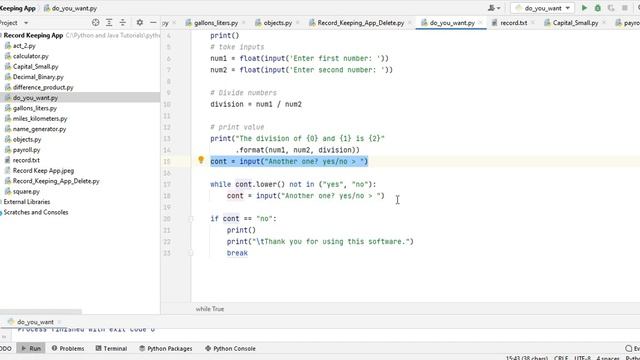Select the do_you_want run tab
640x360 pixels.
35,322
